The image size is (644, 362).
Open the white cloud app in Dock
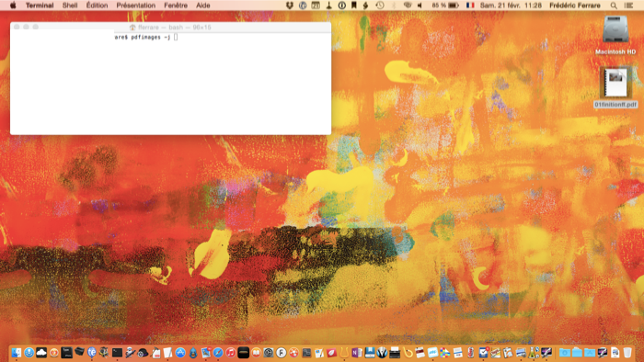[41, 353]
